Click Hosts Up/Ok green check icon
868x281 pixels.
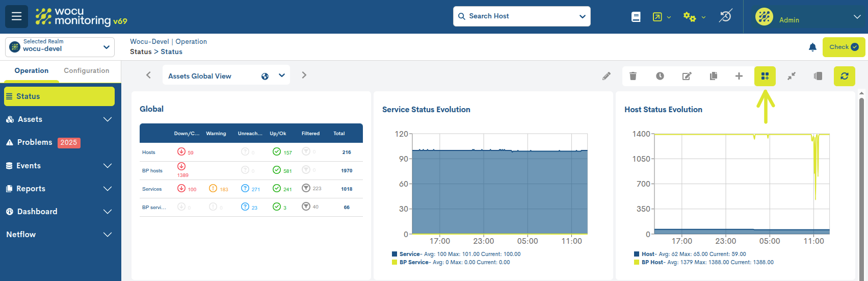pos(277,151)
